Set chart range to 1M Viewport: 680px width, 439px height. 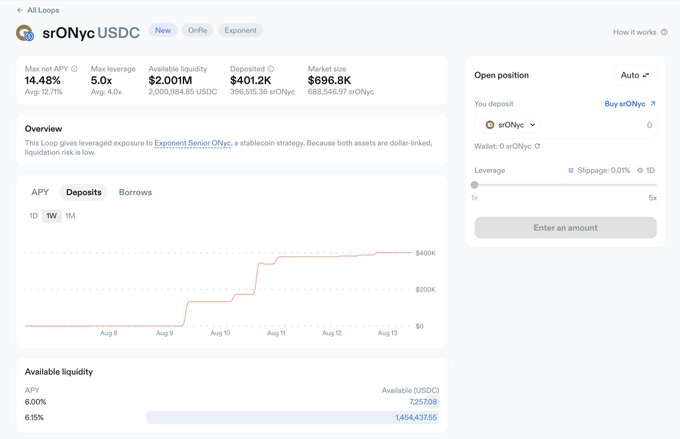tap(70, 216)
